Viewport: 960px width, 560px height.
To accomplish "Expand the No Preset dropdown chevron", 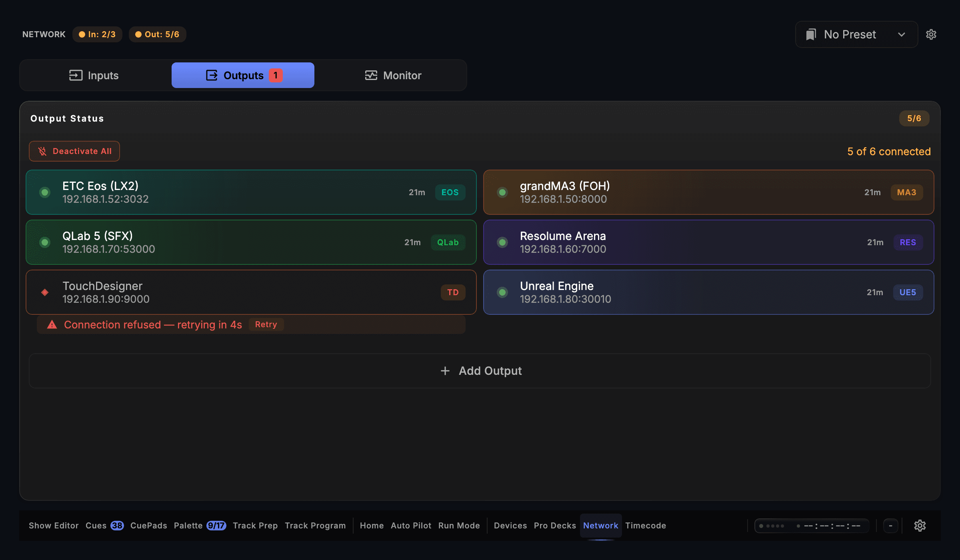I will 902,34.
